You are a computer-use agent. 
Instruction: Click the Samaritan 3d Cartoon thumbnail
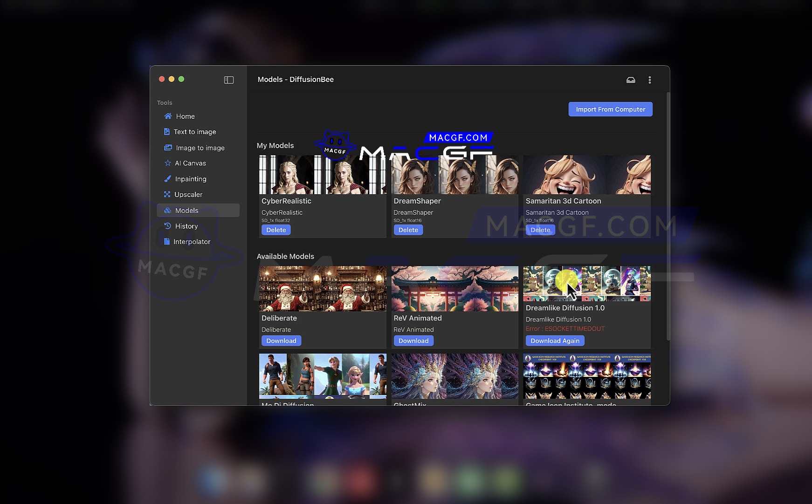[x=586, y=175]
